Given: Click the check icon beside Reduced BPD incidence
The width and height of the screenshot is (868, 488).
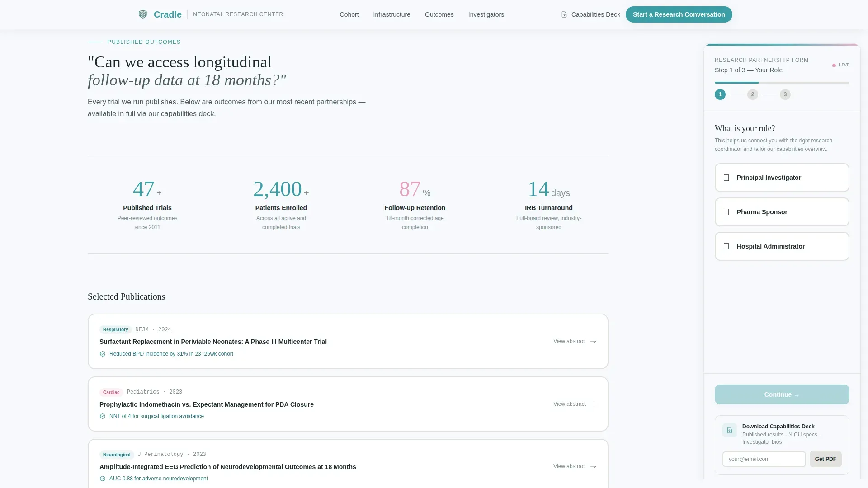Looking at the screenshot, I should [103, 354].
